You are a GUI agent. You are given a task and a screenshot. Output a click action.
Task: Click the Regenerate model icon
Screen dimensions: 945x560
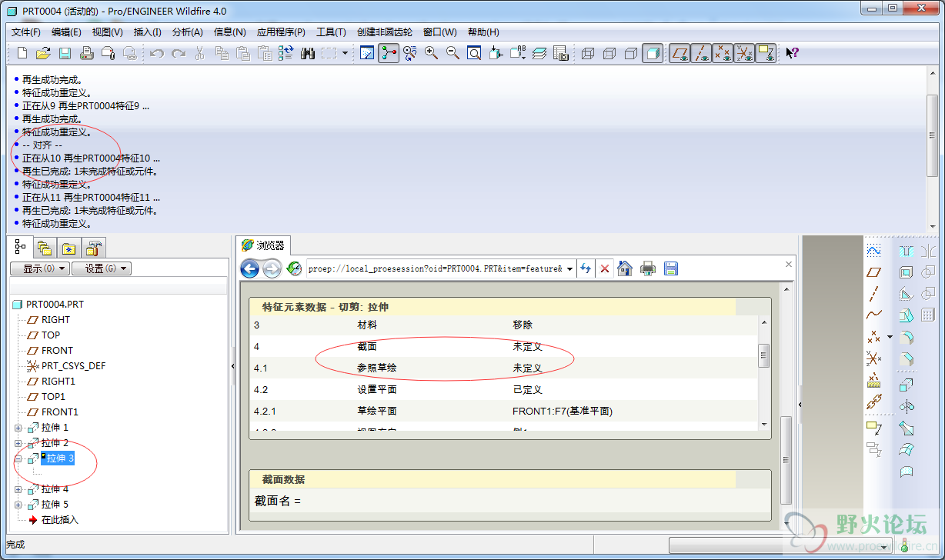click(286, 53)
